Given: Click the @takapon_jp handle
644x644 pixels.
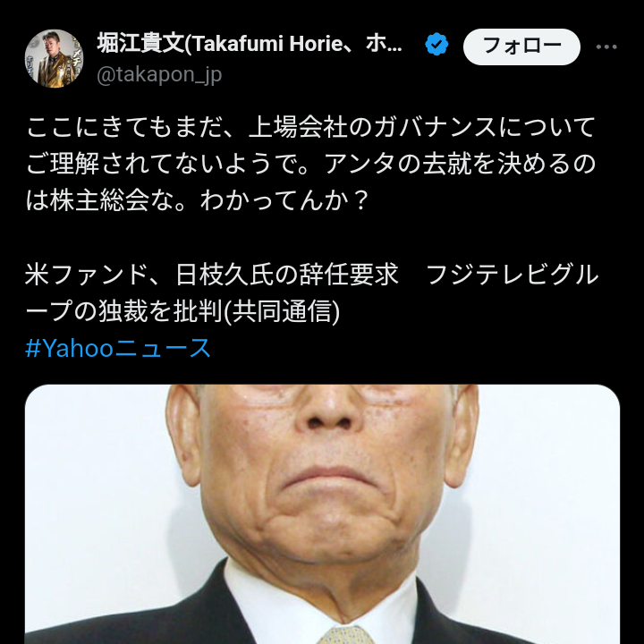Looking at the screenshot, I should (159, 75).
